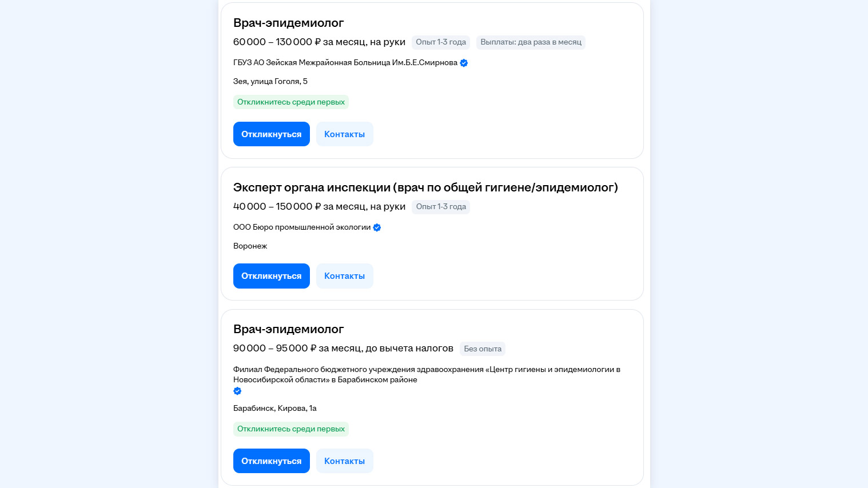The width and height of the screenshot is (868, 488).
Task: Click verified checkmark under Барабинском районе employer
Action: (x=237, y=391)
